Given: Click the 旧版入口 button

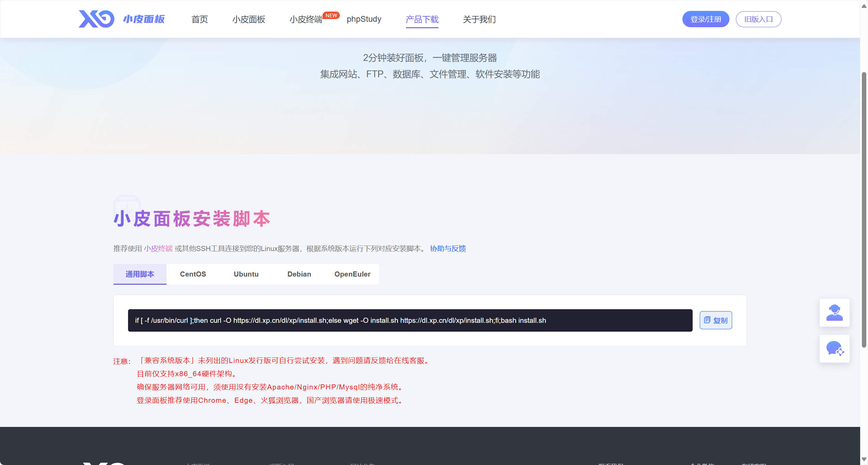Looking at the screenshot, I should coord(758,19).
